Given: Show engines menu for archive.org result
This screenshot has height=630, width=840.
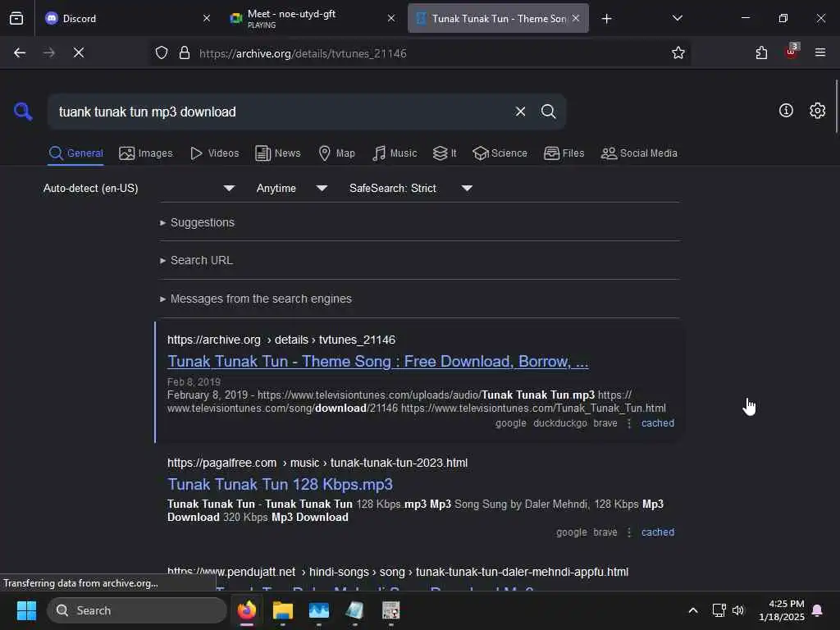Looking at the screenshot, I should click(x=629, y=423).
